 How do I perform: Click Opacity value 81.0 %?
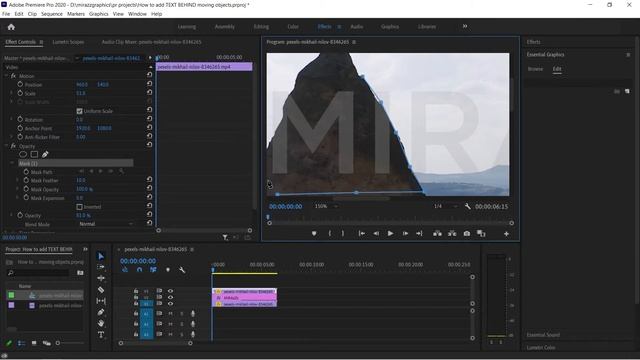pos(83,216)
